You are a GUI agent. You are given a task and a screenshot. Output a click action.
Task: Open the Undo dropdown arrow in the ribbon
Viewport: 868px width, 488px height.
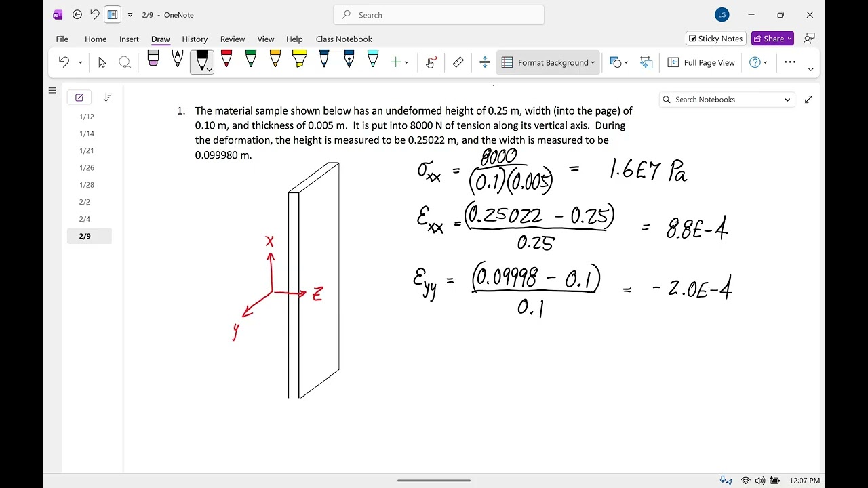(x=80, y=62)
